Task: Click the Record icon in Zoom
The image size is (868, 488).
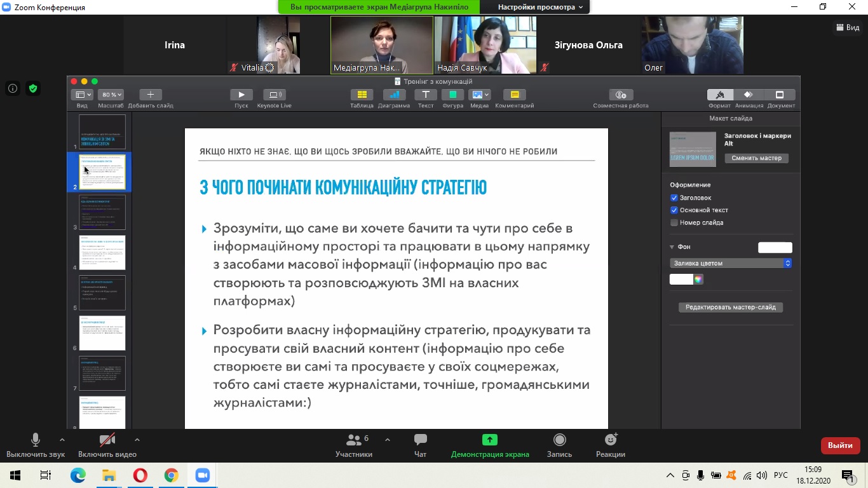Action: (559, 440)
